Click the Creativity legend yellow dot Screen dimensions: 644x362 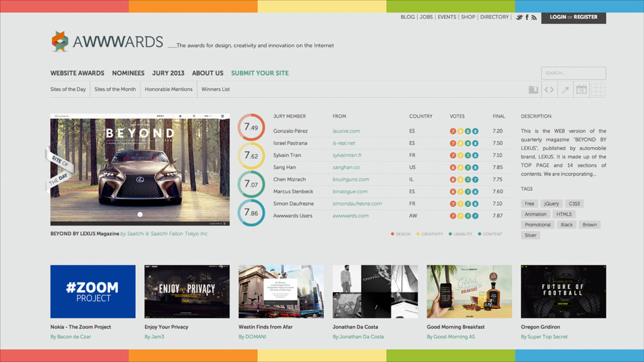[x=418, y=234]
